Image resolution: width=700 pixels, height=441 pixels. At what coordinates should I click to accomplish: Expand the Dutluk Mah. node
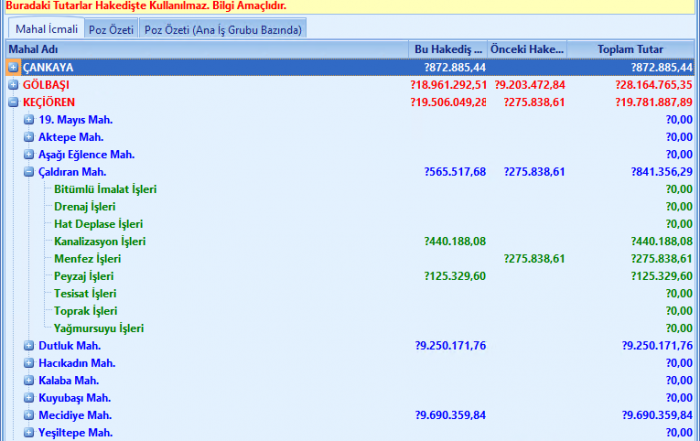[29, 345]
